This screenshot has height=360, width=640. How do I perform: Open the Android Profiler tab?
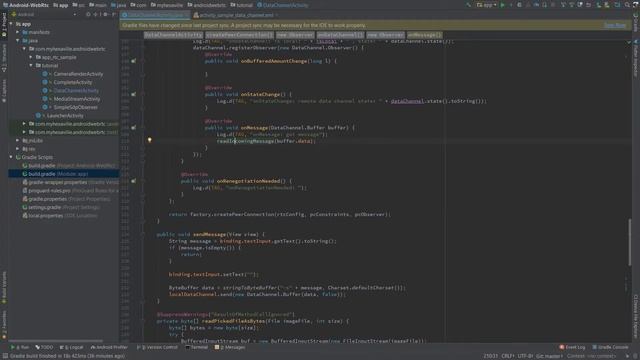coord(109,347)
